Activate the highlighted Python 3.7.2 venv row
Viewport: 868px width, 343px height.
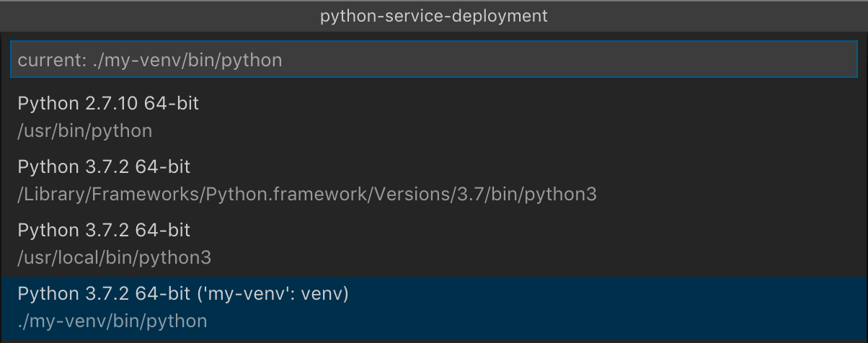pos(434,308)
